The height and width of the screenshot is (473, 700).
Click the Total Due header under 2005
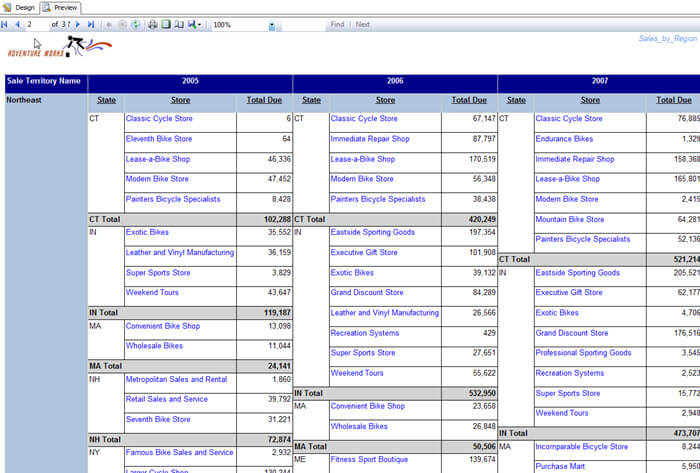264,100
